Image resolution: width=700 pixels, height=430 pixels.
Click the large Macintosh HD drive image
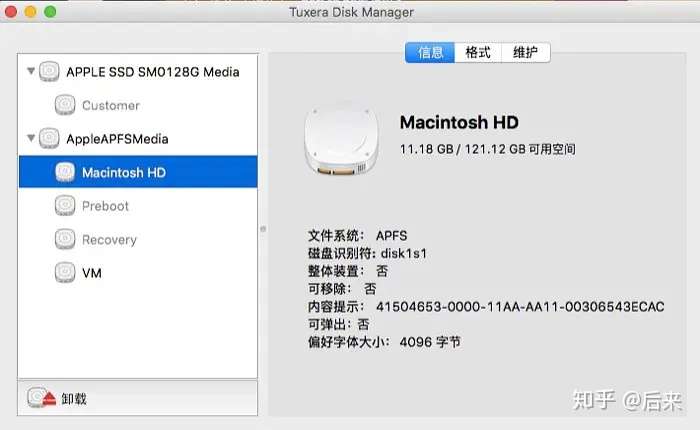[x=342, y=138]
